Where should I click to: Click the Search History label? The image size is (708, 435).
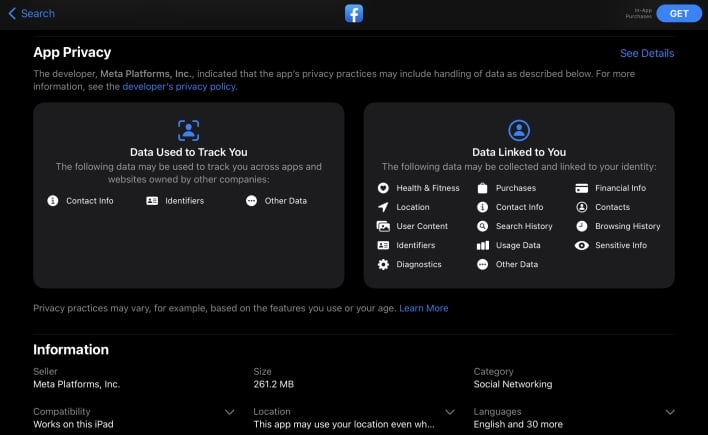[524, 226]
